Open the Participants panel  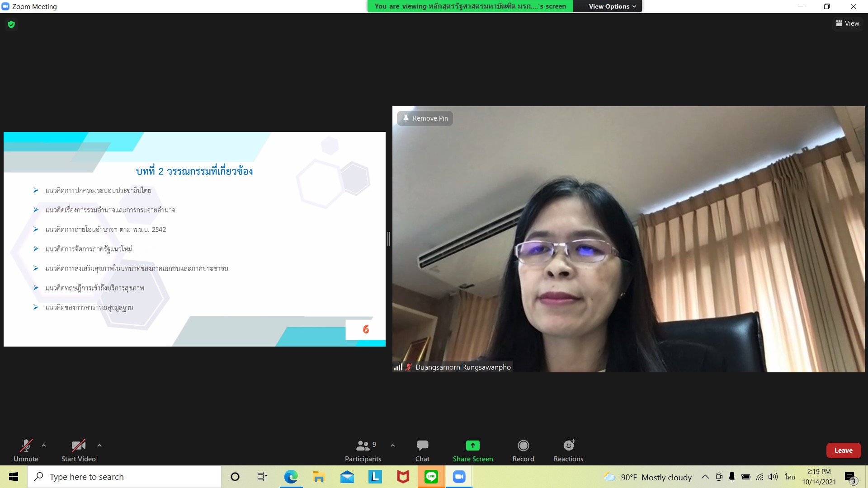(x=363, y=450)
